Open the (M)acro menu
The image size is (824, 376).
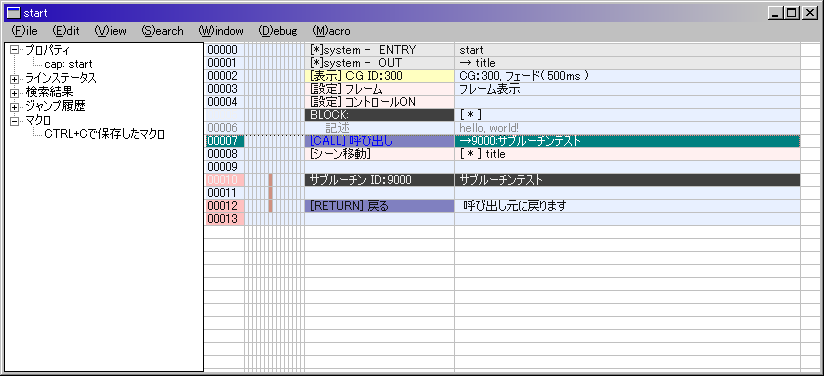tap(331, 31)
